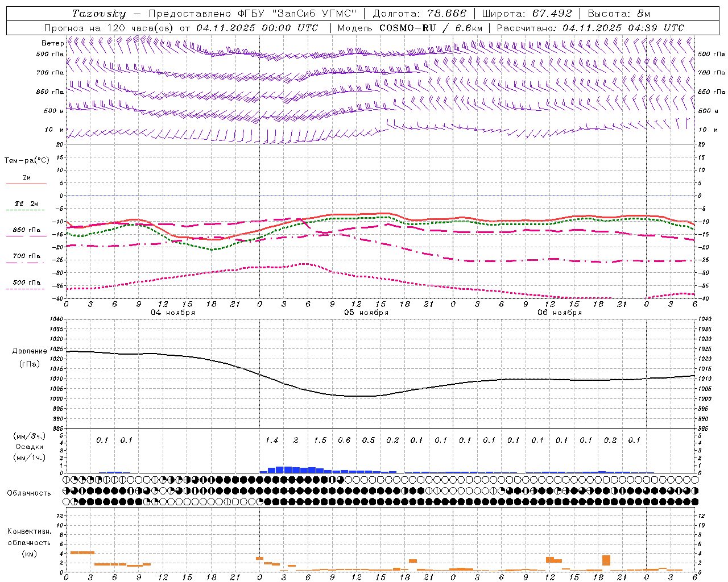Click the 'Тем-ра(°C)' temperature panel label

pos(27,161)
